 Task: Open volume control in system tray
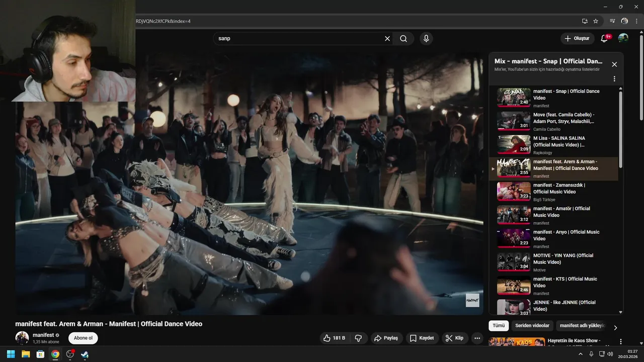click(610, 354)
